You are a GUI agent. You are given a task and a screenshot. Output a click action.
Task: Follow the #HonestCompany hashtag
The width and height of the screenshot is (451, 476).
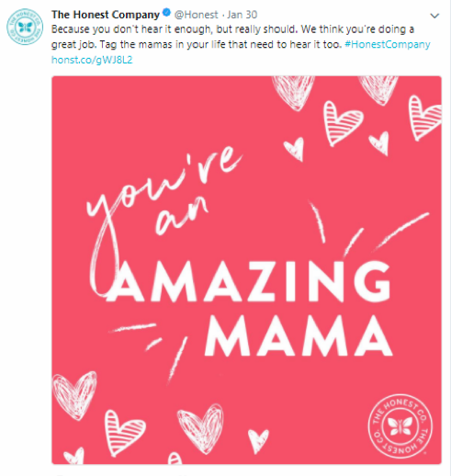coord(388,44)
